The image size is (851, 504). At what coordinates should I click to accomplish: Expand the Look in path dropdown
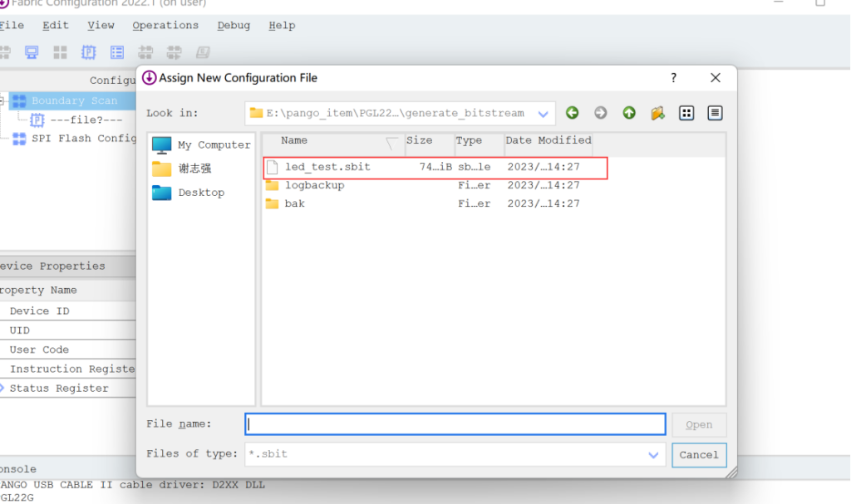pos(544,114)
